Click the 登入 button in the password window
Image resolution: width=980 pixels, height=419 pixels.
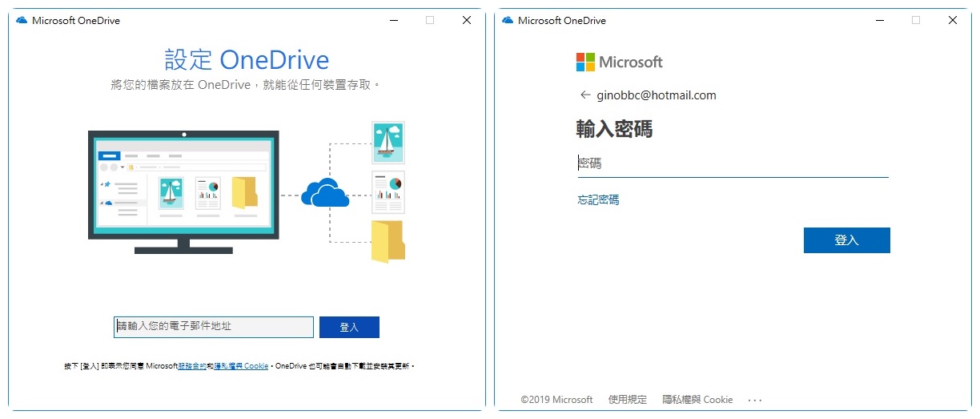click(846, 240)
